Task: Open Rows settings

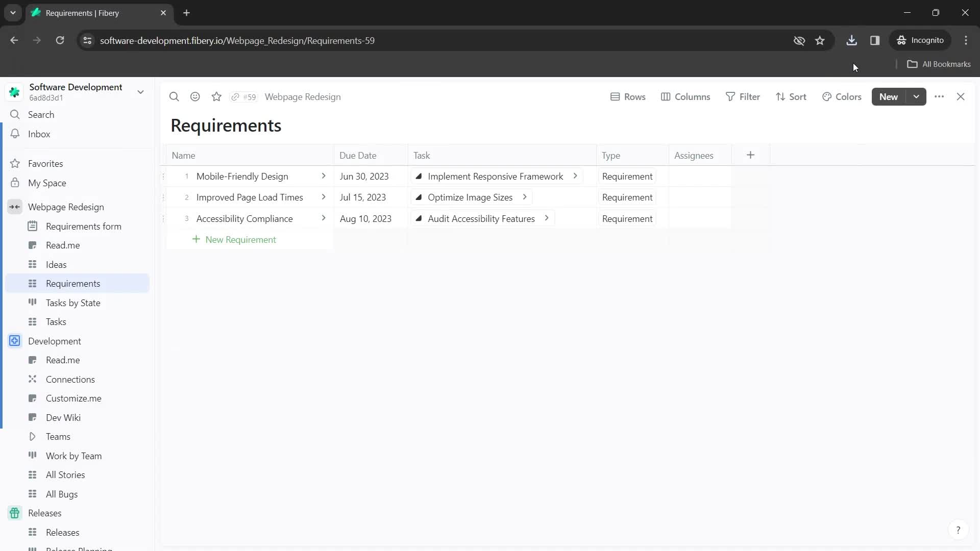Action: [x=628, y=97]
